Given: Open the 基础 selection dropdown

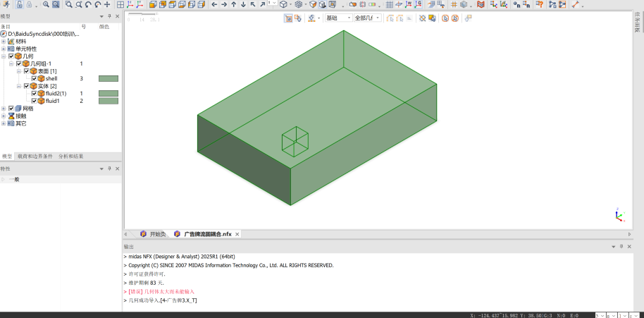Looking at the screenshot, I should (338, 18).
